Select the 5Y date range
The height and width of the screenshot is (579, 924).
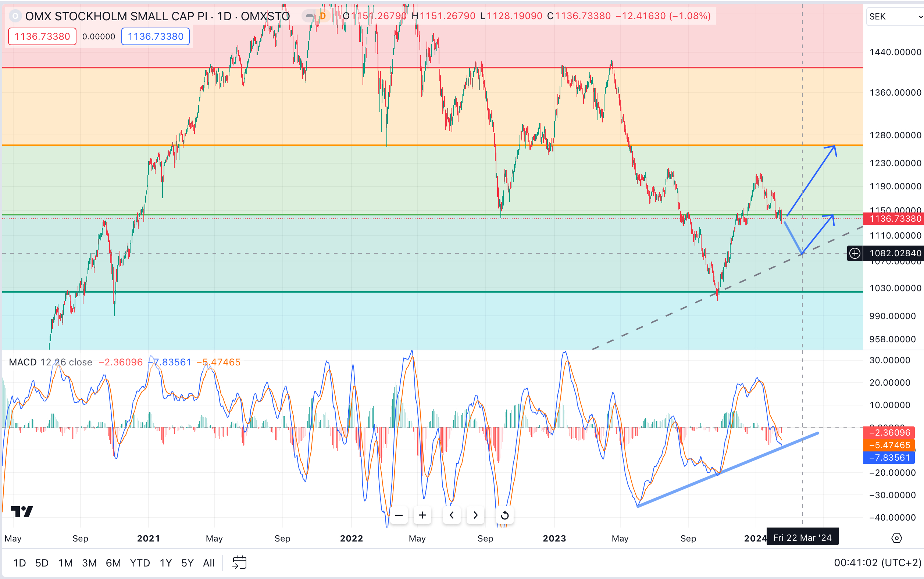point(187,563)
